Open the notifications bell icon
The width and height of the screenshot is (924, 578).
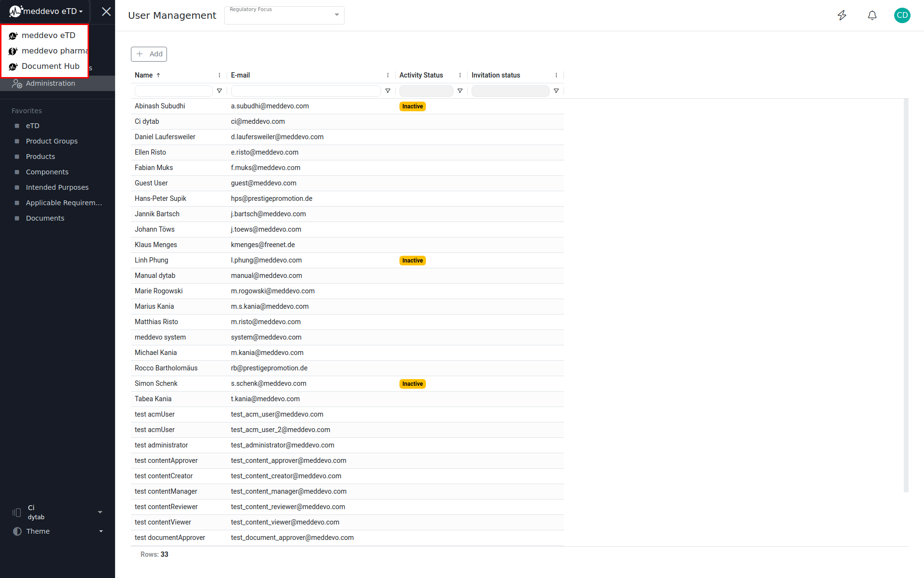click(872, 15)
